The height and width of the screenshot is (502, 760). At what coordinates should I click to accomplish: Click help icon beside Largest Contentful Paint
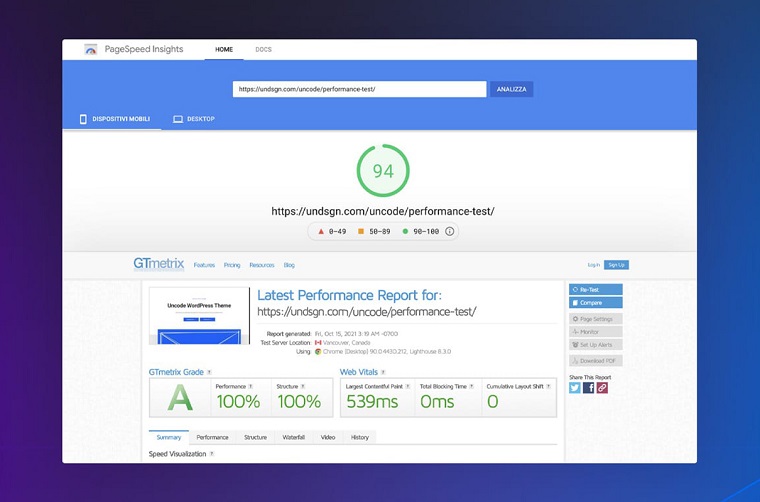408,386
